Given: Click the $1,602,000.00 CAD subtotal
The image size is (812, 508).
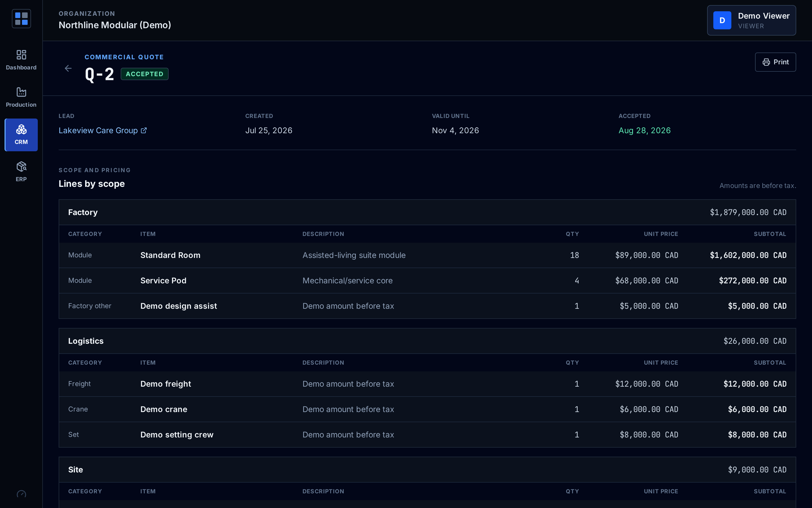Looking at the screenshot, I should click(748, 255).
